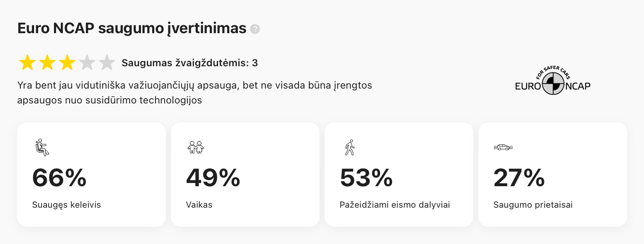Click the third yellow star
This screenshot has height=244, width=644.
67,63
